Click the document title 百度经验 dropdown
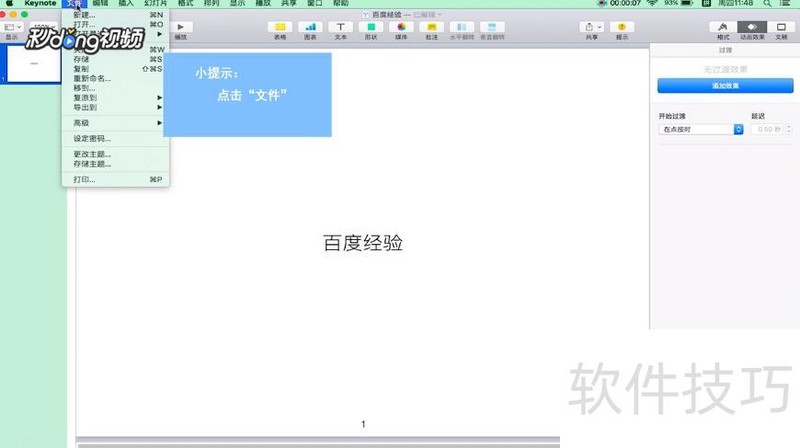The image size is (800, 448). (x=402, y=14)
